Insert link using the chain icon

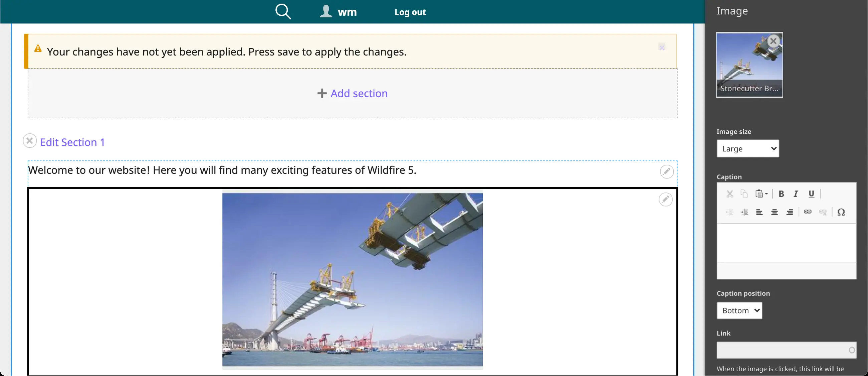point(807,212)
